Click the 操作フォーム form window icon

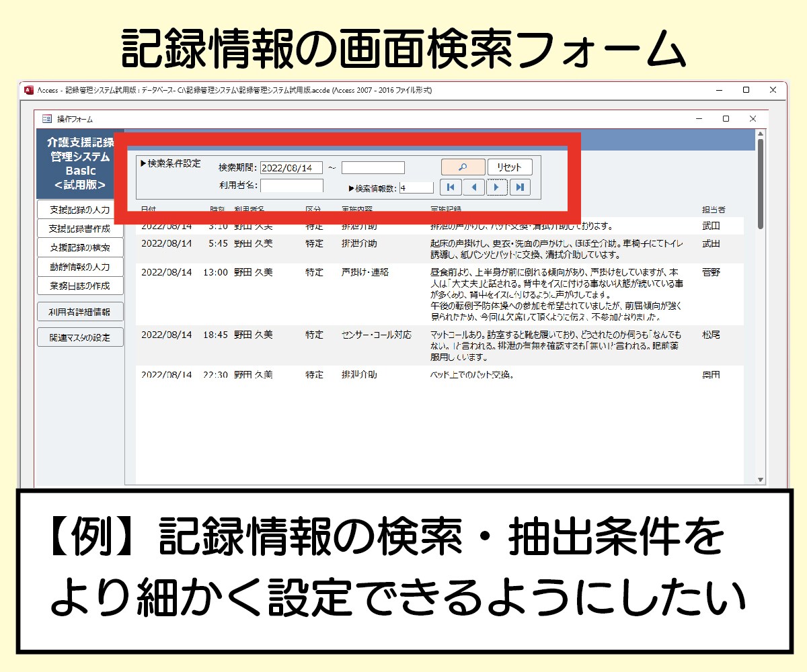47,119
